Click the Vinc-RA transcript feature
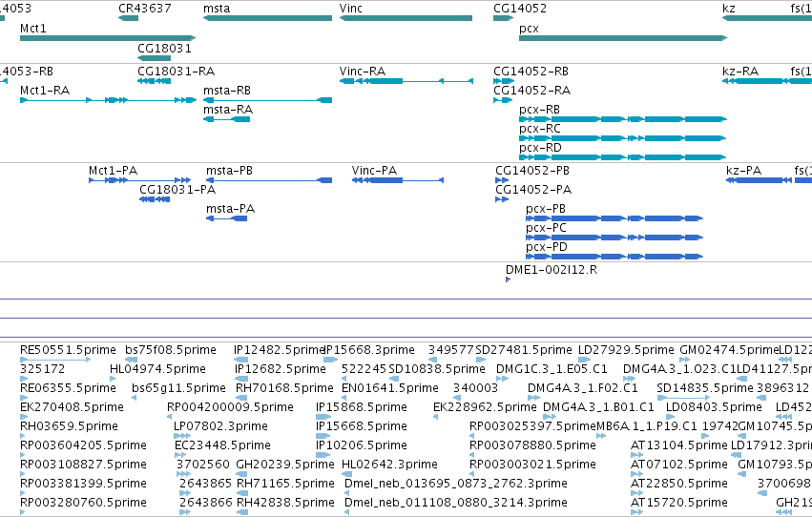Screen dimensions: 812x517 pos(406,81)
